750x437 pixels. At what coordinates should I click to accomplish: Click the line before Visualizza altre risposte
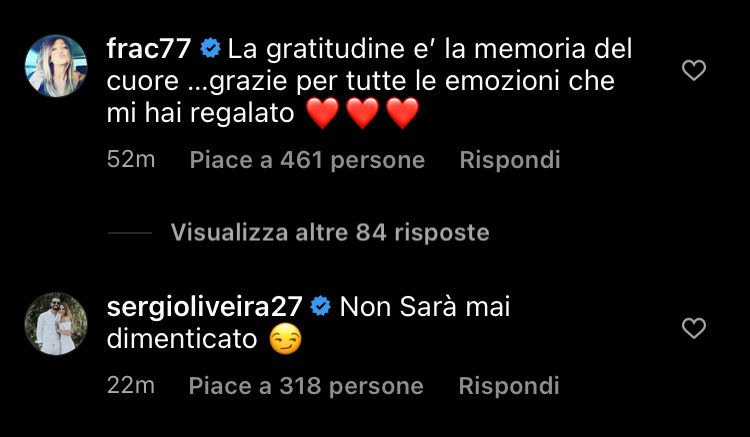130,233
